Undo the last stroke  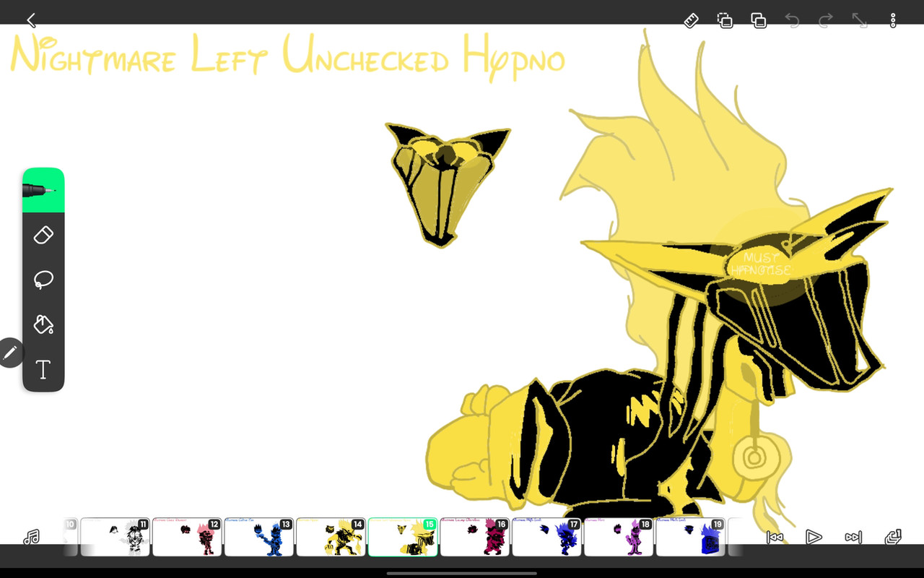[x=792, y=20]
